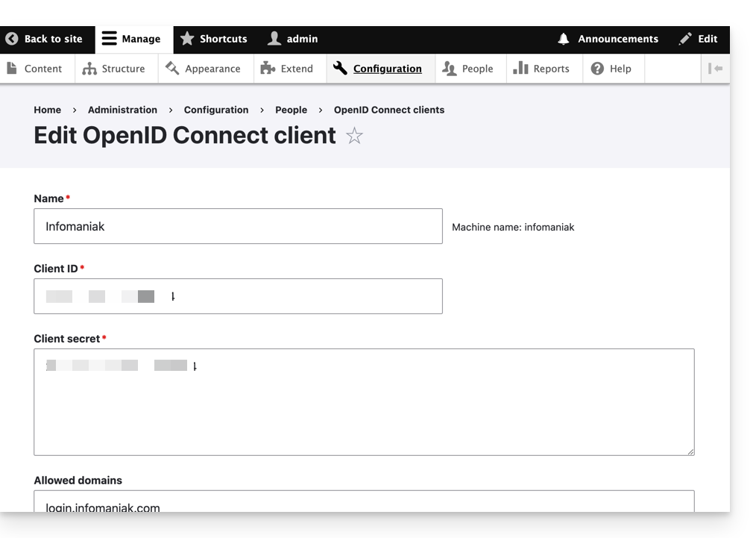This screenshot has height=538, width=756.
Task: Go to the People breadcrumb link
Action: (x=292, y=110)
